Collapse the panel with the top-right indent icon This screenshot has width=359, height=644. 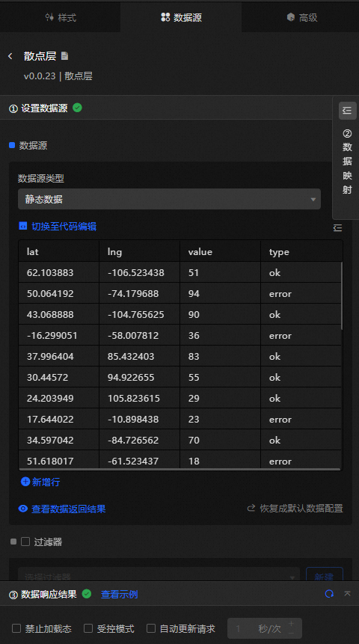click(348, 111)
